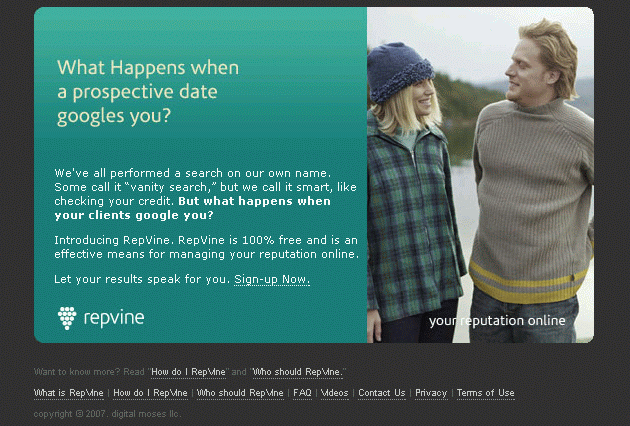Click the copyright 2007 digital moses llc text
The width and height of the screenshot is (630, 426).
[x=107, y=414]
